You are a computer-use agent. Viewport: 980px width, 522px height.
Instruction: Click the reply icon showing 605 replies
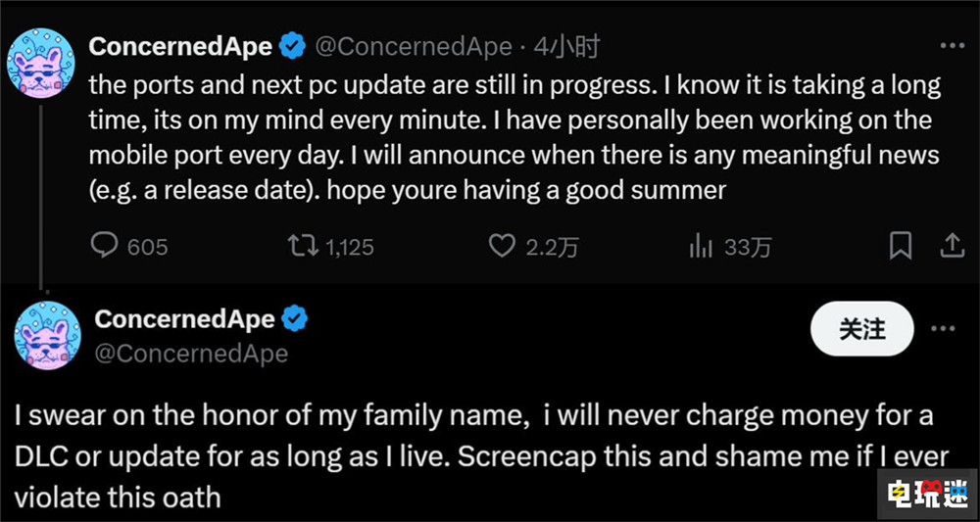(x=105, y=247)
